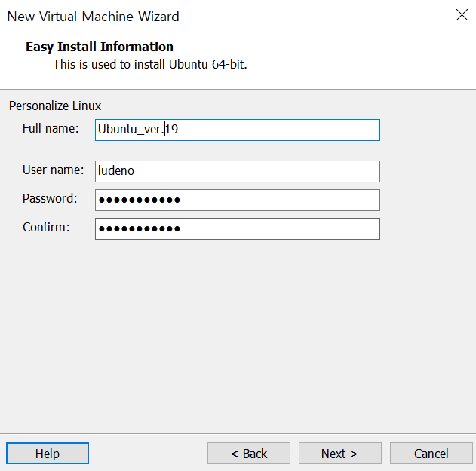This screenshot has height=471, width=476.
Task: Open the Help button
Action: 48,454
